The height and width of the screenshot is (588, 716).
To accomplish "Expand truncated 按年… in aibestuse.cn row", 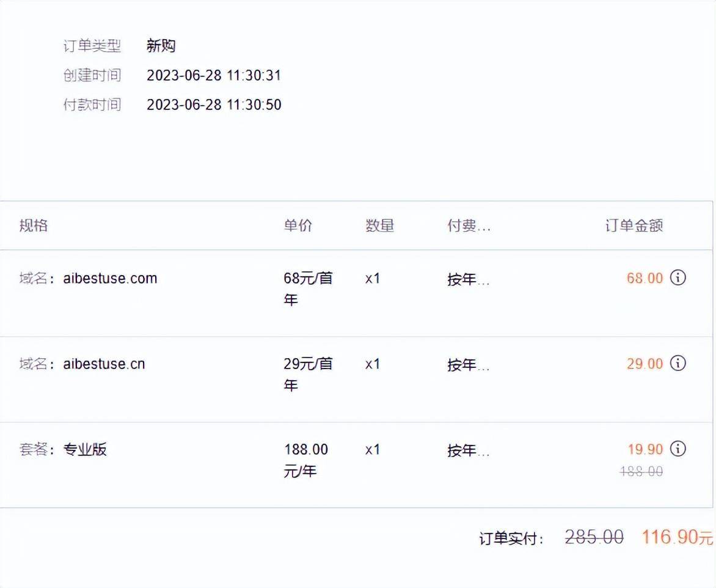I will click(x=469, y=364).
